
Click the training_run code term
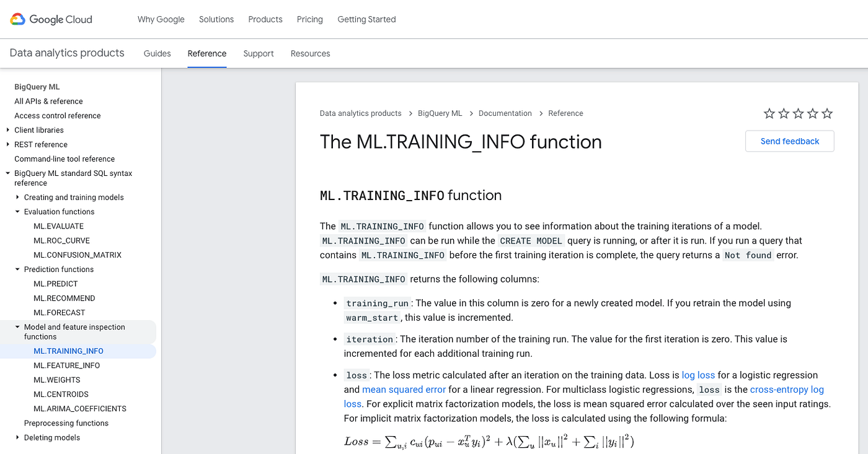[x=378, y=303]
